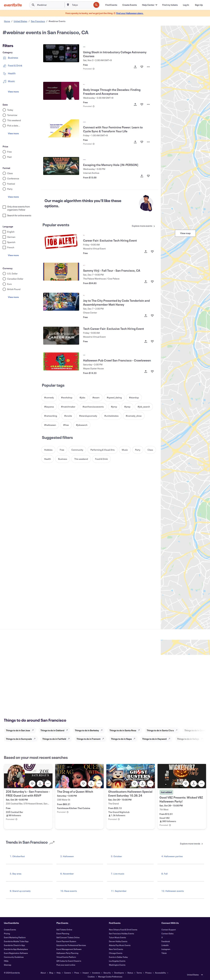Open more options on Ghostbusters Halloween card
This screenshot has height=980, width=210.
point(150,784)
